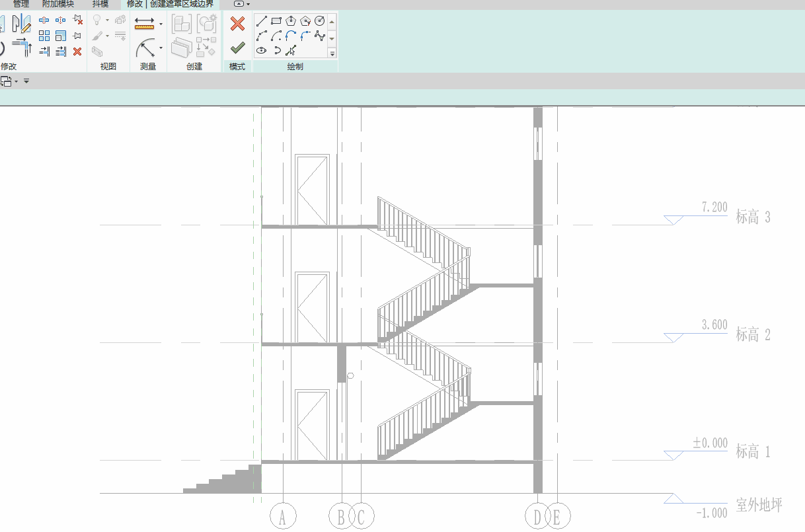This screenshot has height=532, width=805.
Task: Click the Pin tool
Action: pos(77,36)
